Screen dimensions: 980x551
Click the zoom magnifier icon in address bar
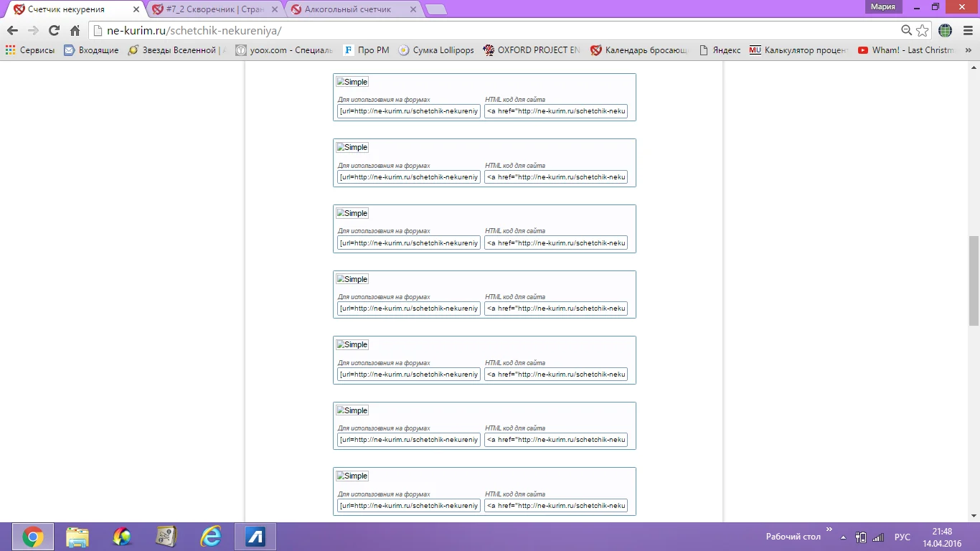tap(907, 31)
